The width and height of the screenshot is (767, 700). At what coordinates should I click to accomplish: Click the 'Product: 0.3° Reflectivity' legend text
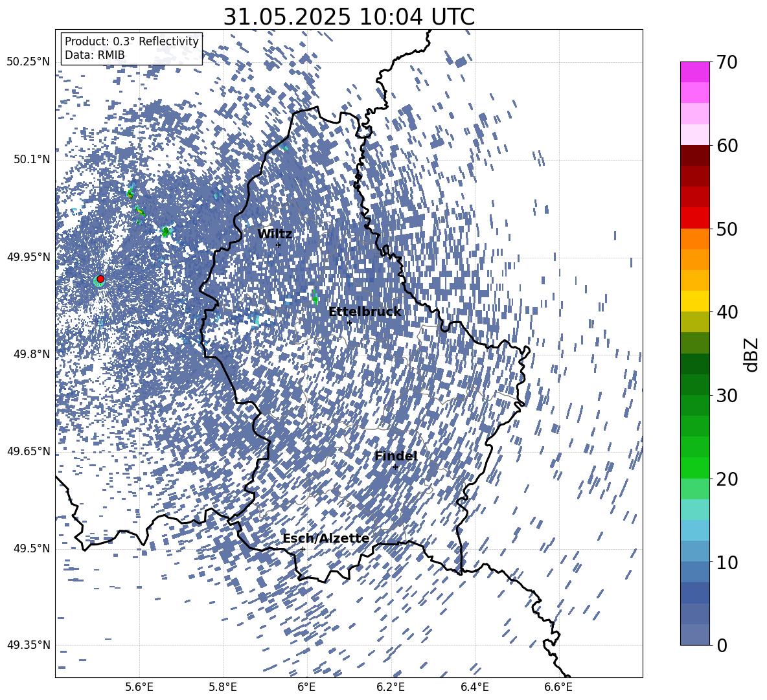click(132, 41)
